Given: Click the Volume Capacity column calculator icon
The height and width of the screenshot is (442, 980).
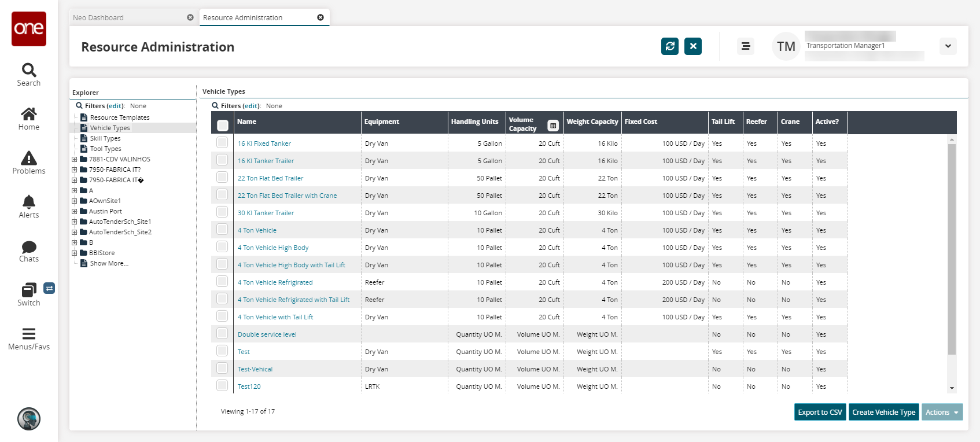Looking at the screenshot, I should point(553,126).
